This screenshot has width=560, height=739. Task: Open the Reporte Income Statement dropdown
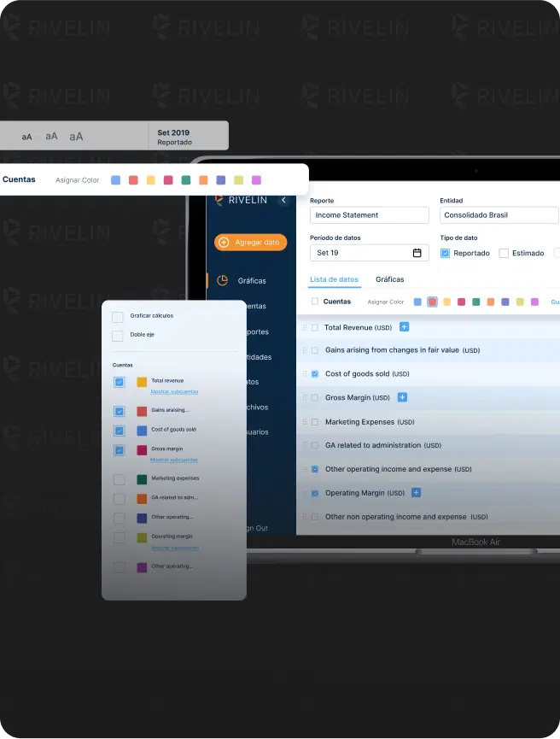pos(370,215)
